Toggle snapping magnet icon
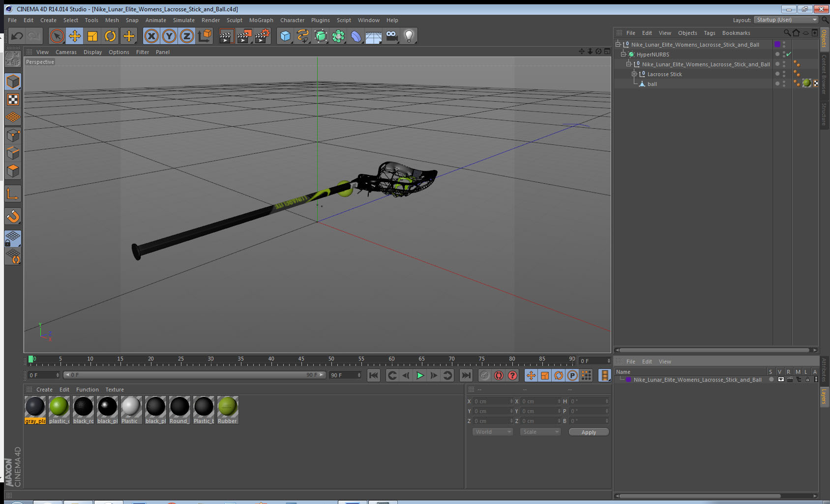 pos(13,216)
